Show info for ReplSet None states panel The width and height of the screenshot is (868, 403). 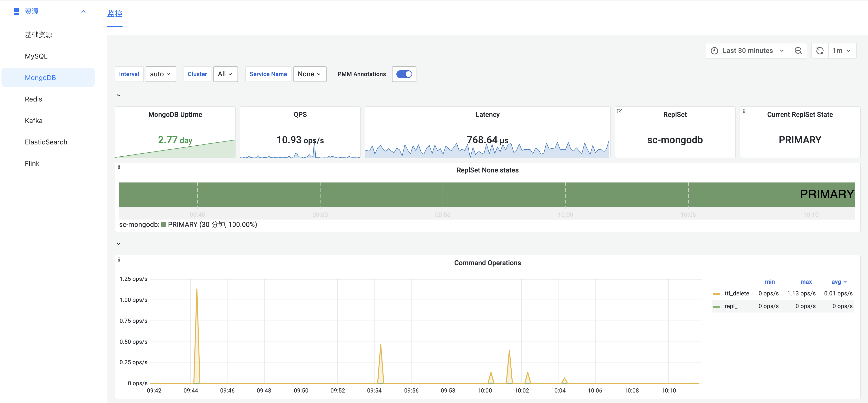[x=119, y=167]
